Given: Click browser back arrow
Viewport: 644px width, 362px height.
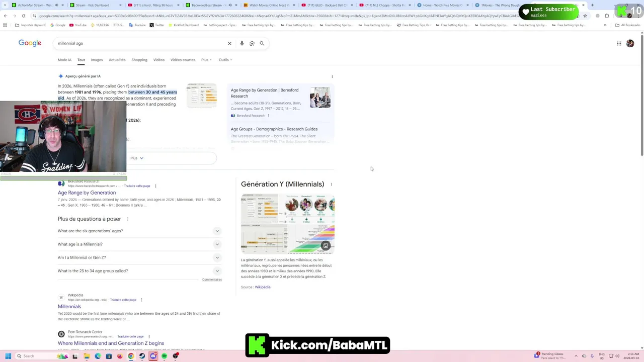Looking at the screenshot, I should tap(6, 16).
